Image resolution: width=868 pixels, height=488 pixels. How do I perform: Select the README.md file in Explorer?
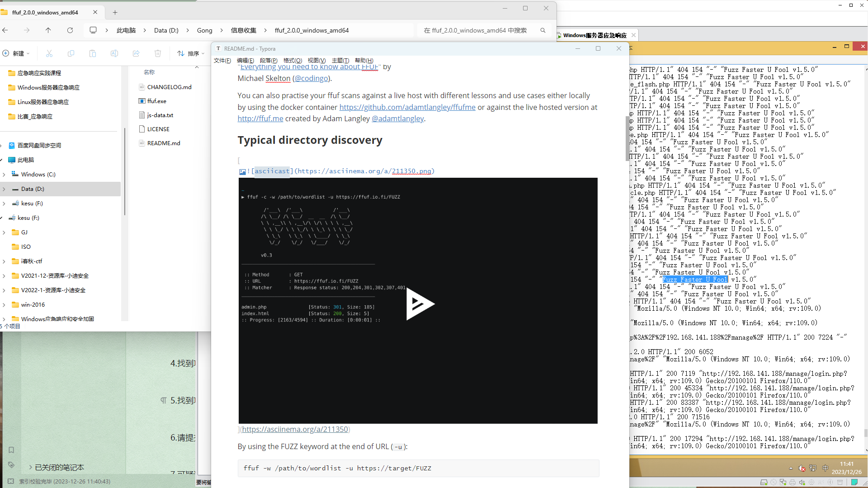tap(163, 143)
